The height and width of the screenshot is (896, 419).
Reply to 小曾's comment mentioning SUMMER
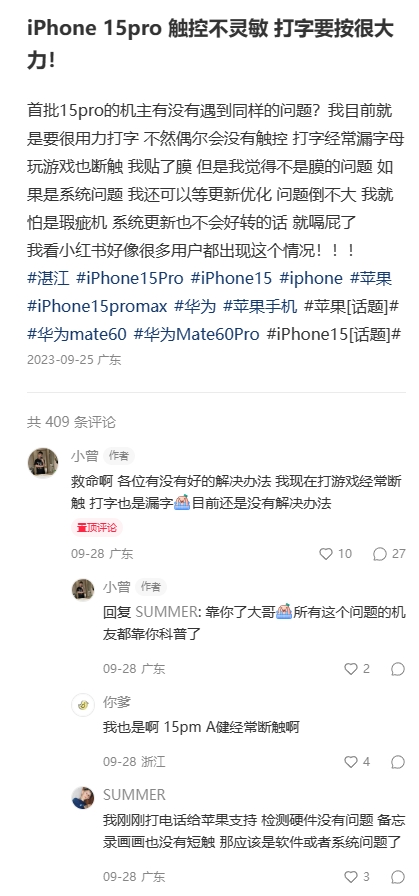tap(398, 669)
